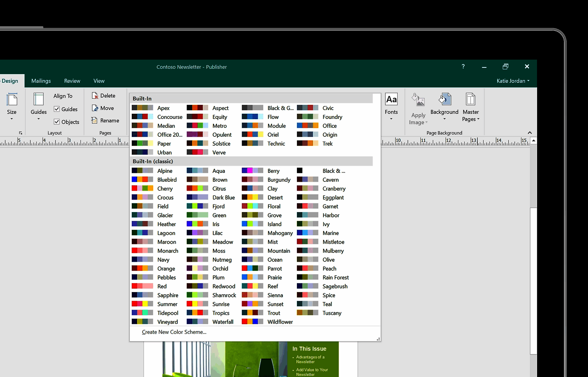Expand the Katie Jordan account menu

pyautogui.click(x=513, y=81)
